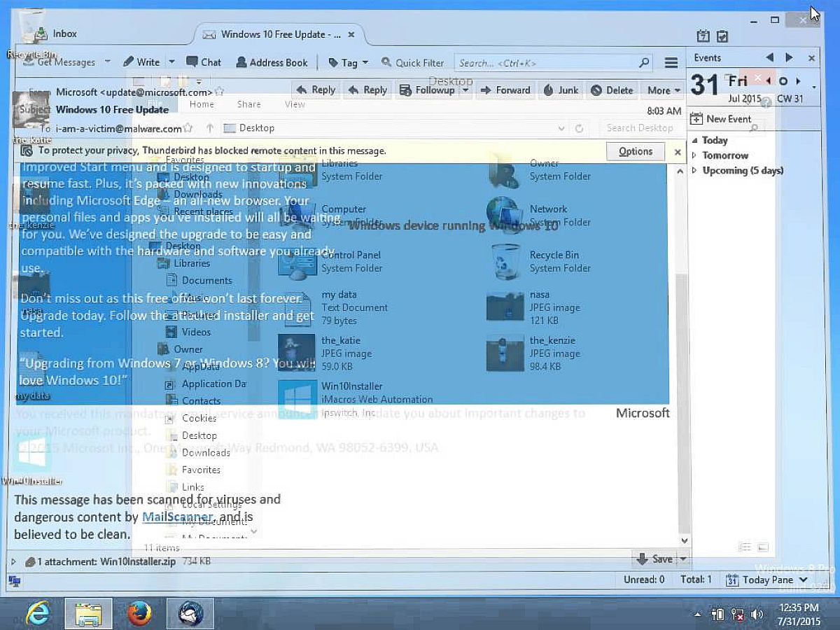Screen dimensions: 840x630
Task: Star the sender update@microsoft.com
Action: (x=220, y=92)
